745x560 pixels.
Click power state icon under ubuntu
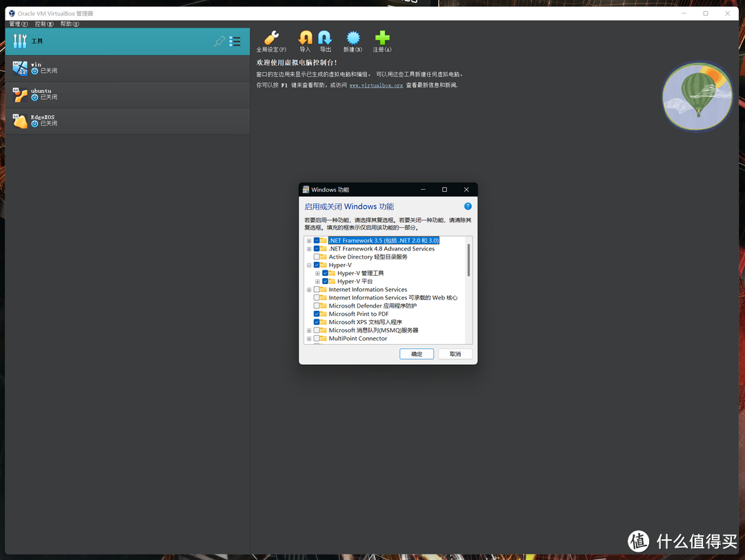pyautogui.click(x=34, y=97)
